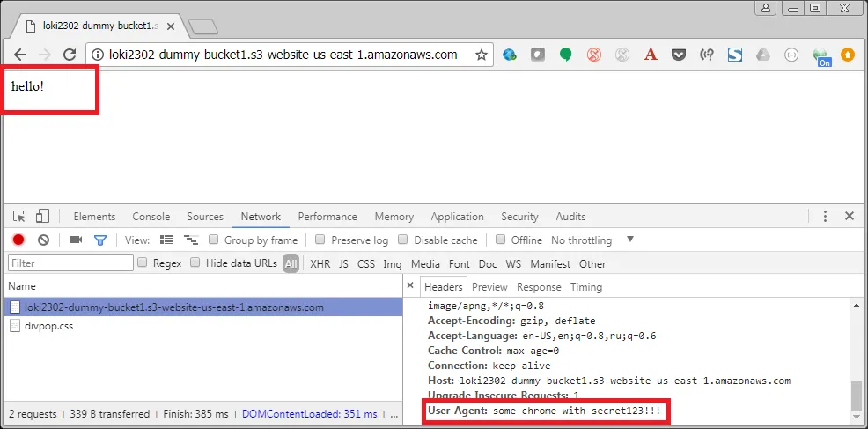Tick the Regex filter checkbox

pyautogui.click(x=142, y=263)
